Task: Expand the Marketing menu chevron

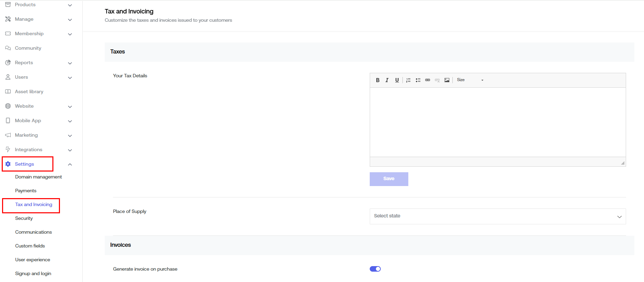Action: [x=70, y=136]
